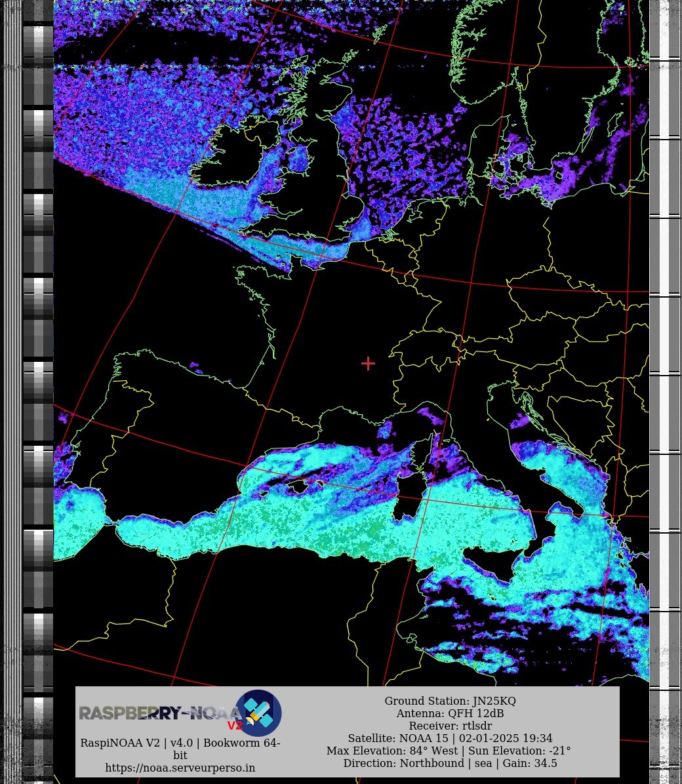Click the red V2 badge on the logo
The image size is (682, 784).
click(x=235, y=726)
